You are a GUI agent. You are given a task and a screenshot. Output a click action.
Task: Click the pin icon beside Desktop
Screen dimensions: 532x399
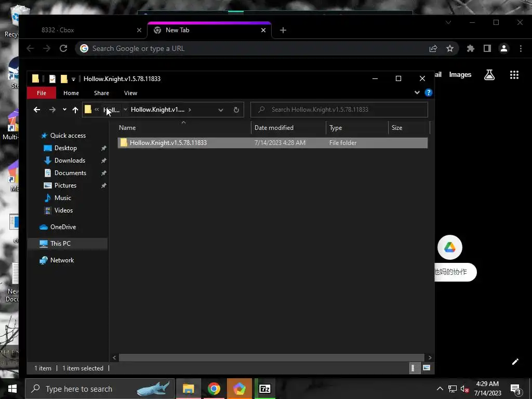(x=103, y=148)
